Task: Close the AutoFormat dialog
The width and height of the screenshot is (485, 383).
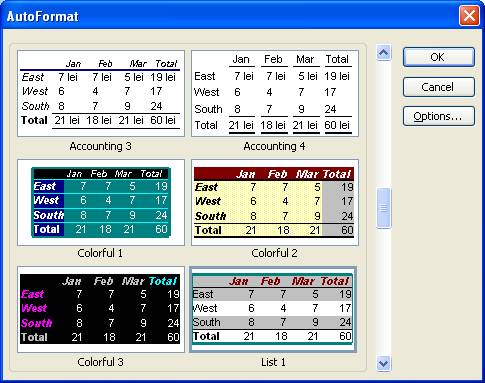Action: coord(469,16)
